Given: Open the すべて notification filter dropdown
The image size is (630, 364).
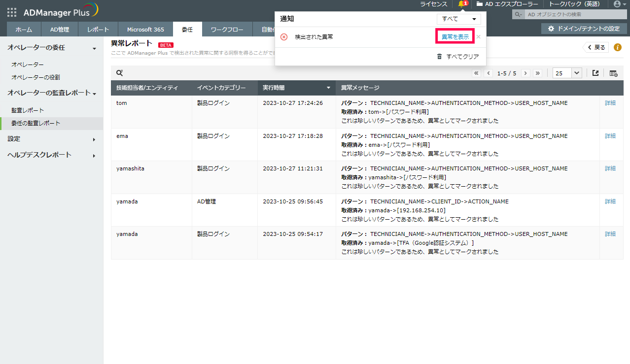Looking at the screenshot, I should click(x=458, y=19).
